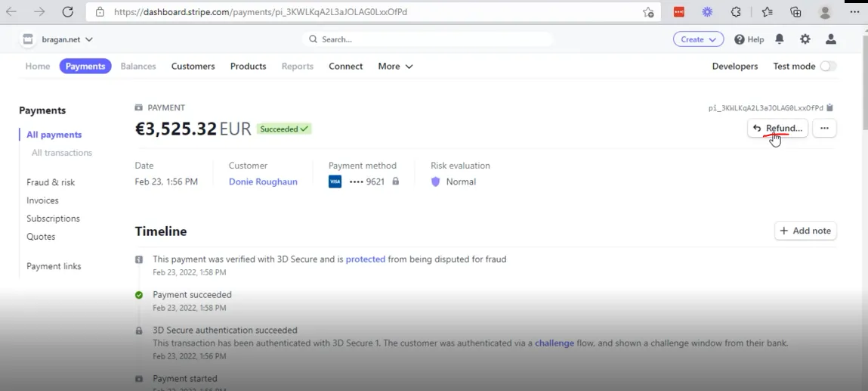Open the Help link
The width and height of the screenshot is (868, 391).
coord(749,39)
